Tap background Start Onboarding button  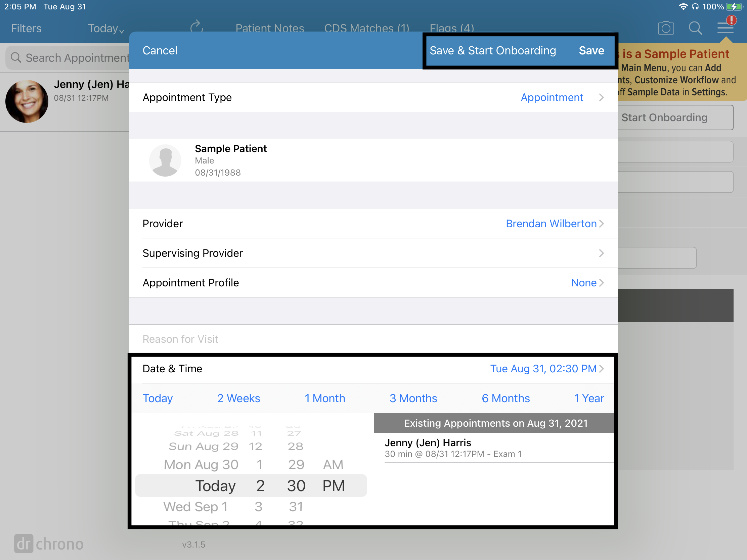click(x=675, y=118)
